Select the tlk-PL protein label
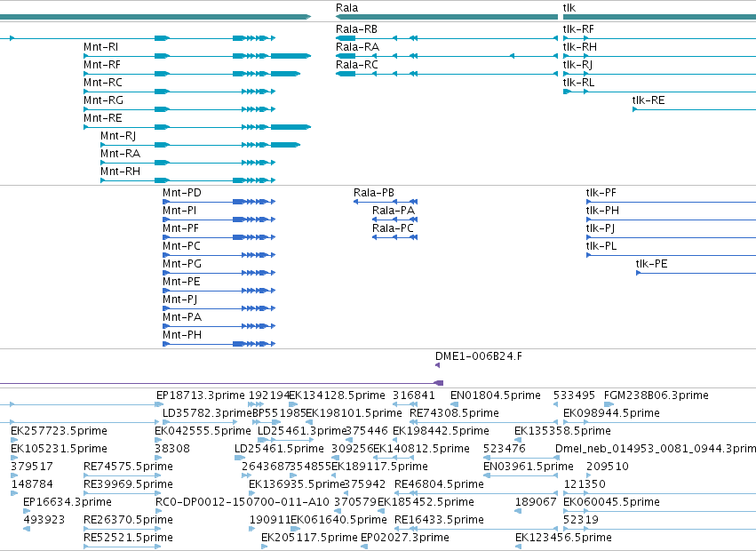The image size is (756, 551). [x=601, y=246]
